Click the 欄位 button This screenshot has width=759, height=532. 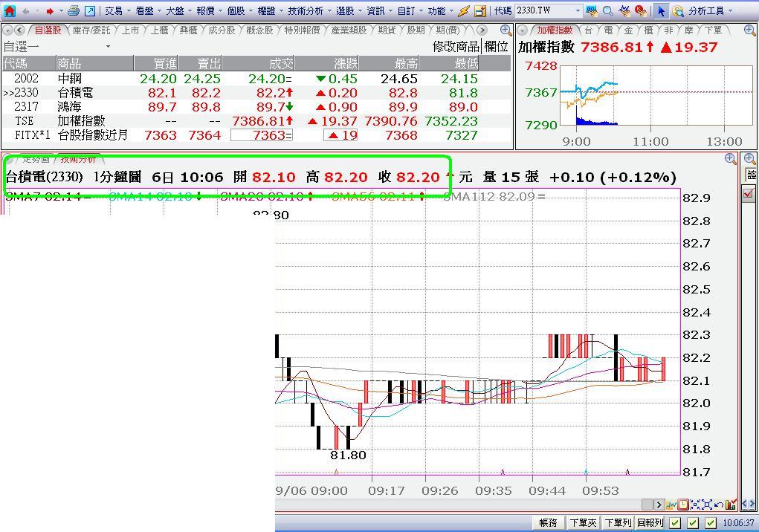click(496, 46)
